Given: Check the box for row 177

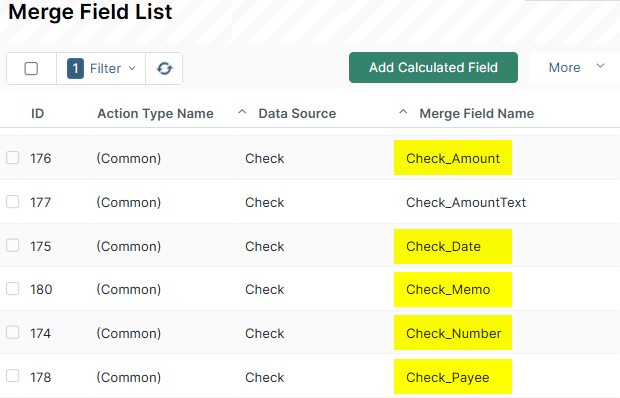Looking at the screenshot, I should (13, 202).
